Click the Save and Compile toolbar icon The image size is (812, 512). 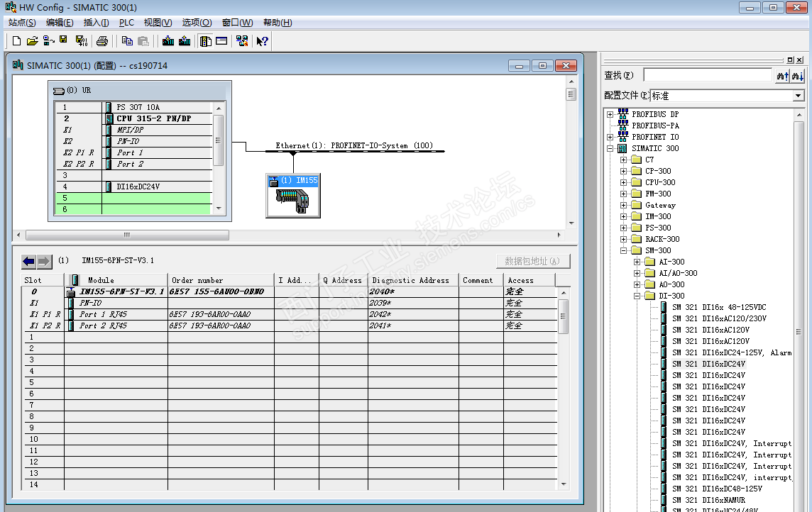[x=81, y=41]
